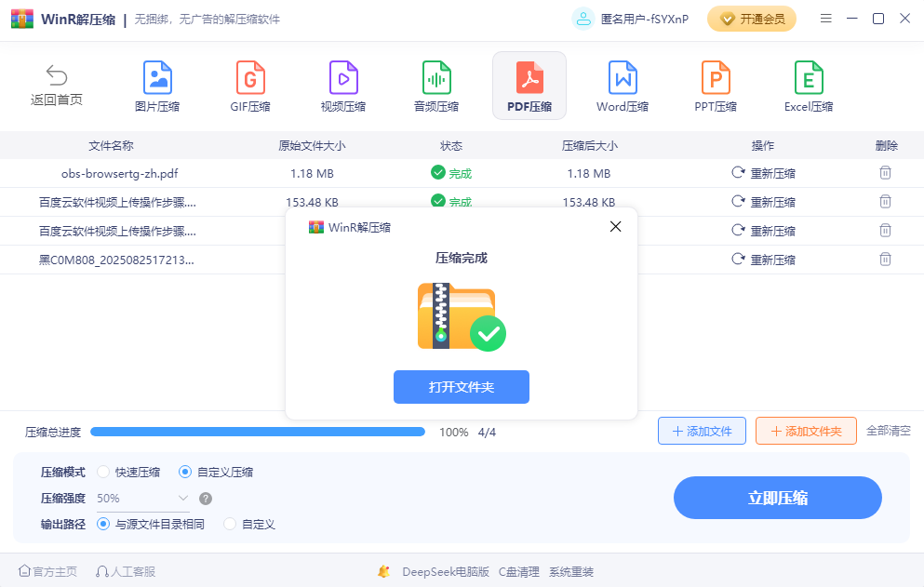Open the hamburger menu at top right

tap(825, 18)
